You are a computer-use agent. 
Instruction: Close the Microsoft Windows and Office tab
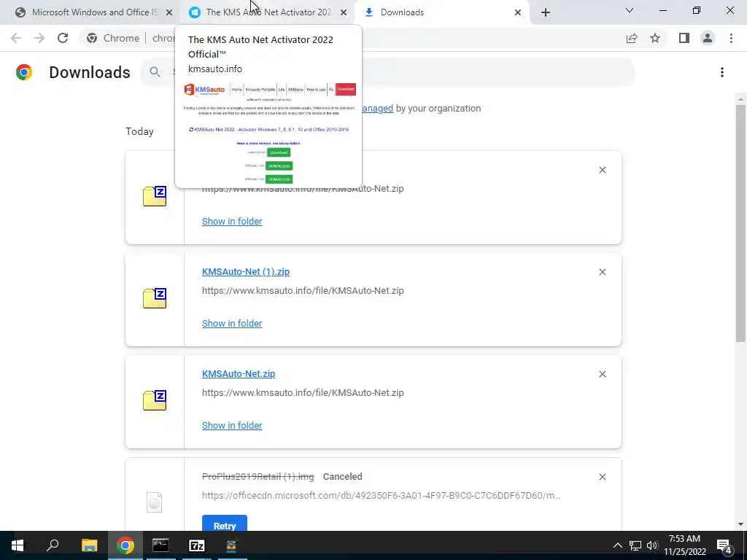[169, 13]
